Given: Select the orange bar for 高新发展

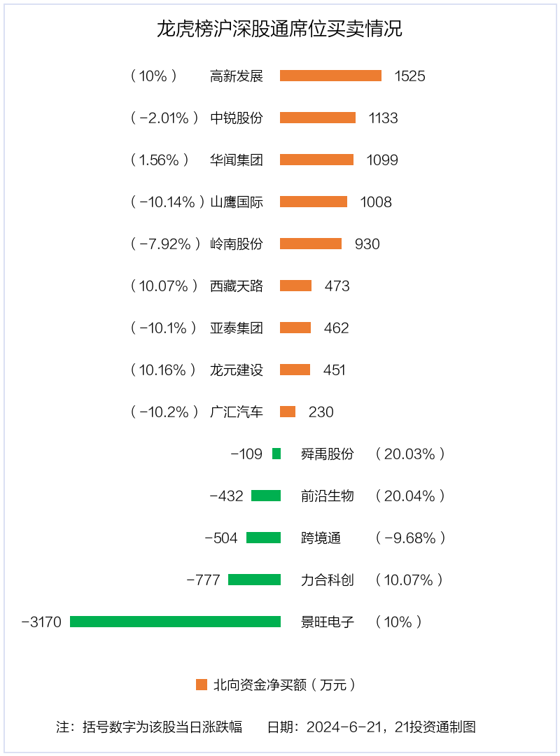Looking at the screenshot, I should pyautogui.click(x=330, y=76).
